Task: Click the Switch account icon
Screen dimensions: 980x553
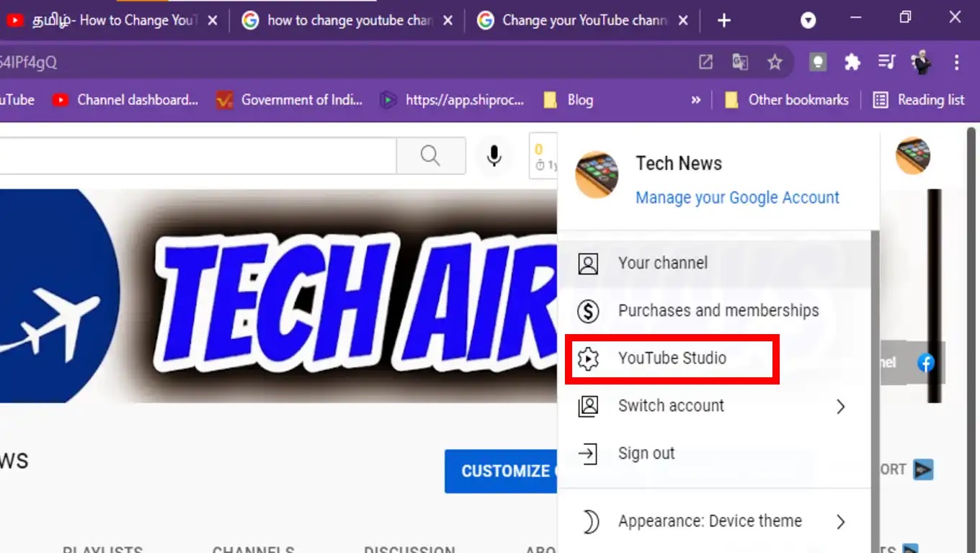Action: click(x=589, y=406)
